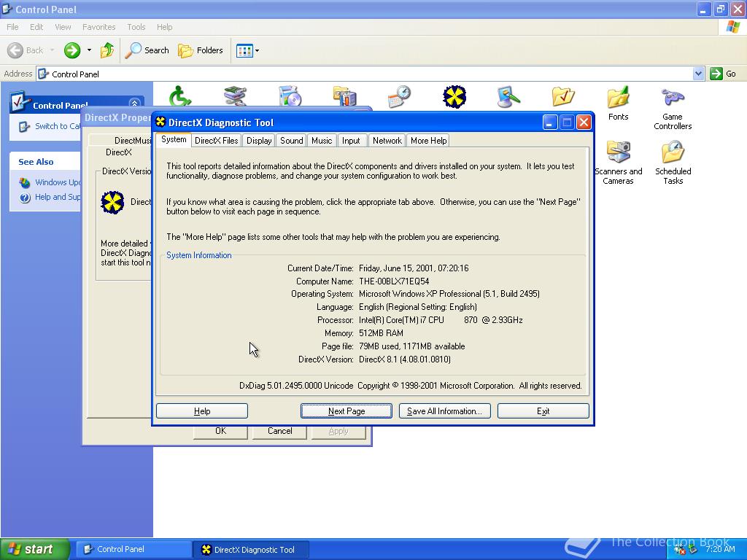Open the Accessibility Options wheelchair icon
Image resolution: width=747 pixels, height=560 pixels.
(x=180, y=96)
